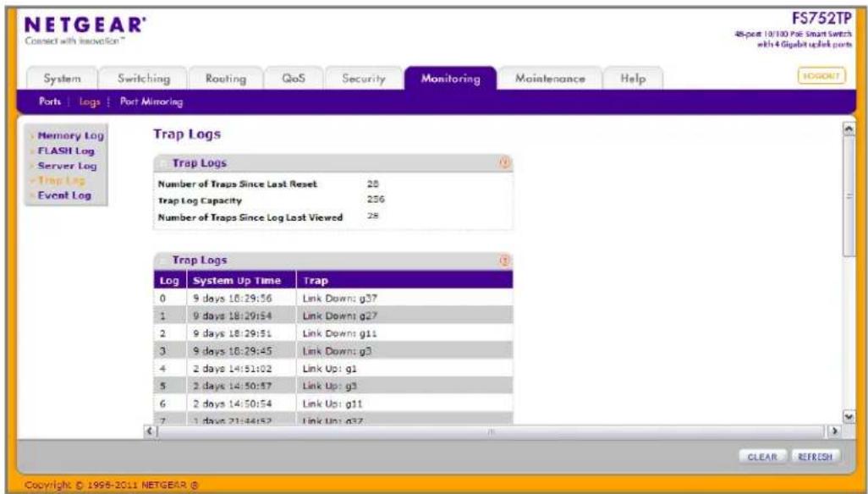Go to Port Mirroring submenu
This screenshot has height=494, width=868.
(x=151, y=102)
